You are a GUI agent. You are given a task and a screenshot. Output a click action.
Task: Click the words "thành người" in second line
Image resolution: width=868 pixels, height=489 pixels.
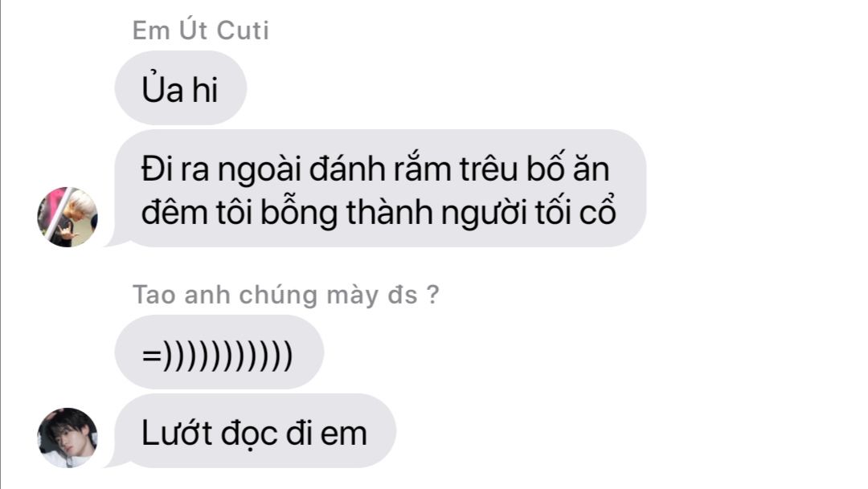(x=436, y=214)
